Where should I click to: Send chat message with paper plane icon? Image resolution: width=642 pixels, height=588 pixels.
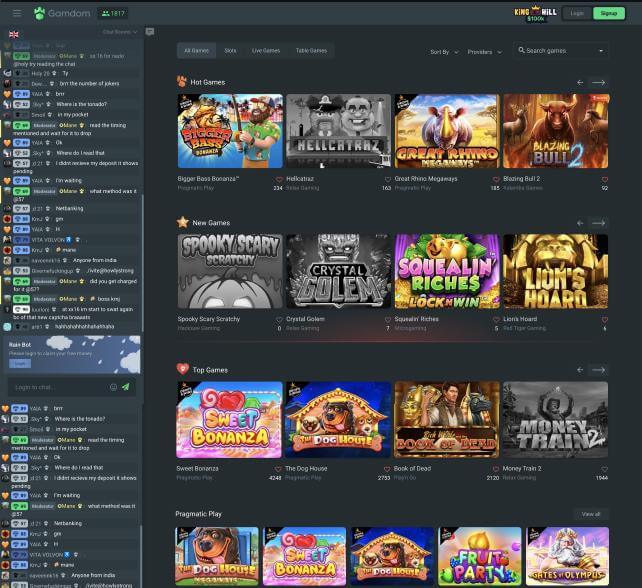coord(126,387)
